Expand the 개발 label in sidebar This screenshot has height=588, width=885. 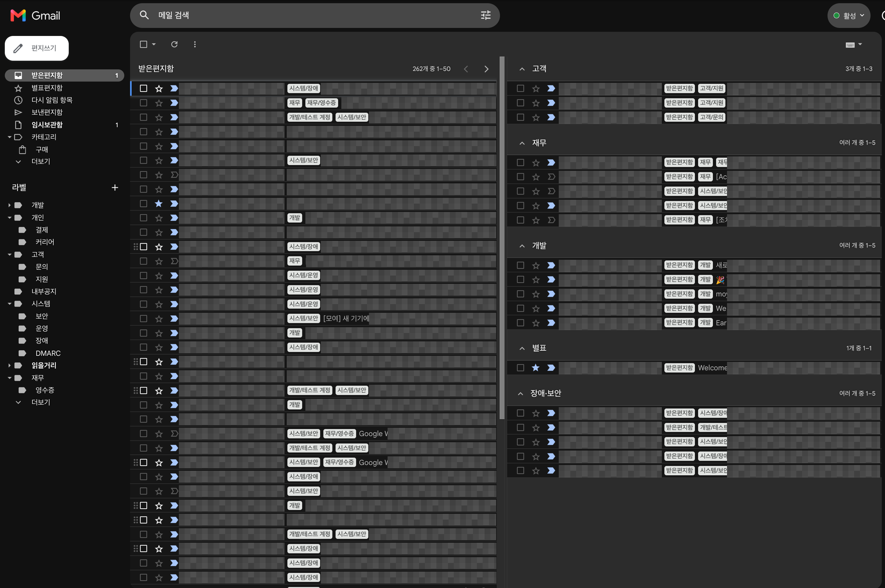tap(9, 205)
